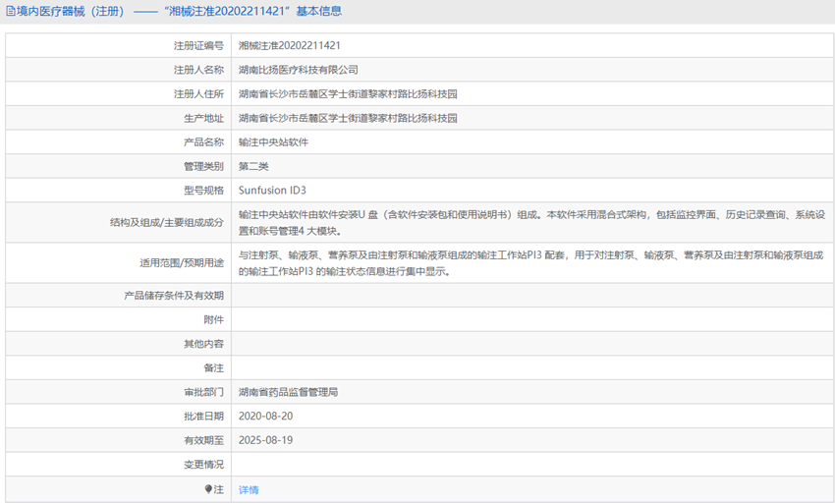This screenshot has width=835, height=504.
Task: Select approving authority 湖南省药品监督管理局
Action: [x=288, y=392]
